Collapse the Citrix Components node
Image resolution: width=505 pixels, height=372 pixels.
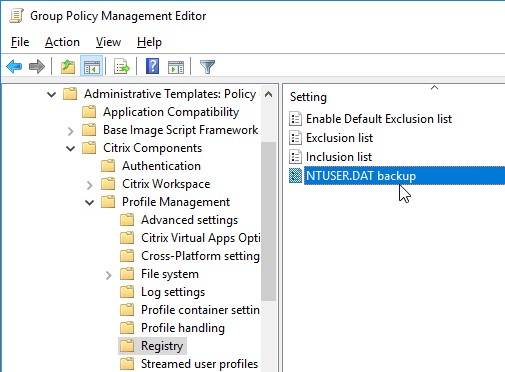tap(71, 149)
